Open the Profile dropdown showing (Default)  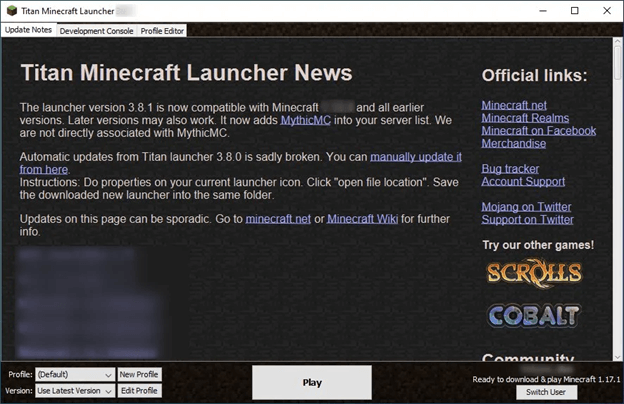pyautogui.click(x=75, y=375)
